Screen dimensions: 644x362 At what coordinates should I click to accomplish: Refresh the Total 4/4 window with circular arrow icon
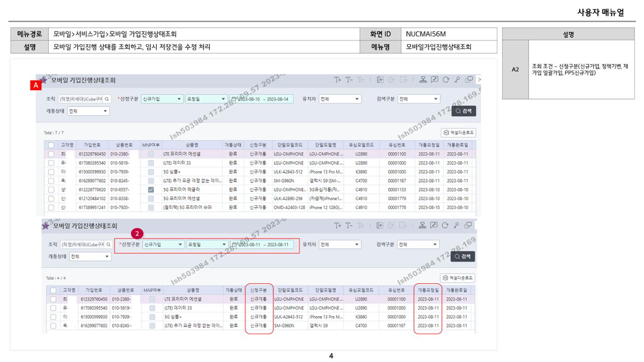[x=446, y=226]
